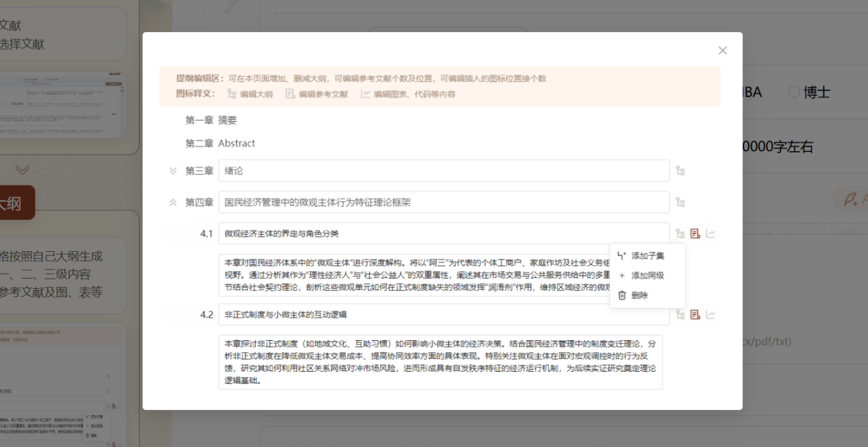Click the 4.2 title field 非正式制度与小微主体的互动逻辑
Screen dimensions: 868x447
[444, 314]
